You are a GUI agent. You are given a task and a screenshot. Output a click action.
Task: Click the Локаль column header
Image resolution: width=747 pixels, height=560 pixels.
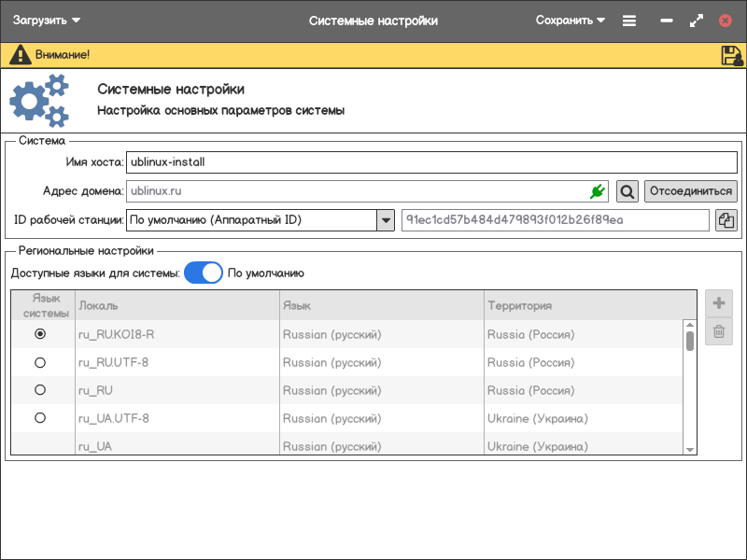coord(176,305)
